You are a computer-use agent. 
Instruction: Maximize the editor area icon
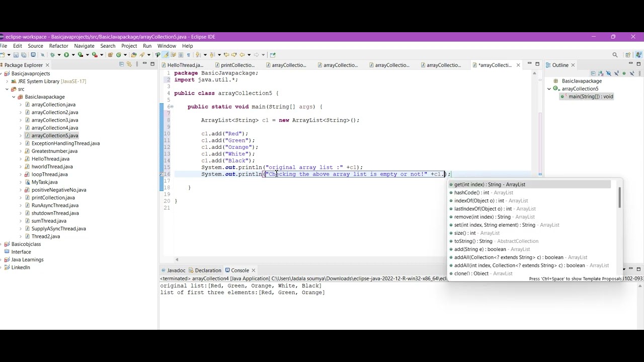tap(537, 64)
